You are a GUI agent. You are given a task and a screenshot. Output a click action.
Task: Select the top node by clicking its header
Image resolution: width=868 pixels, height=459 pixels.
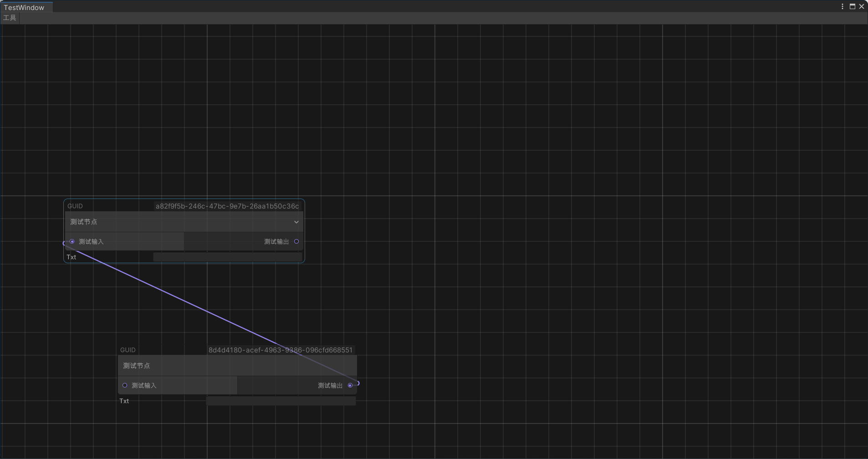tap(114, 206)
